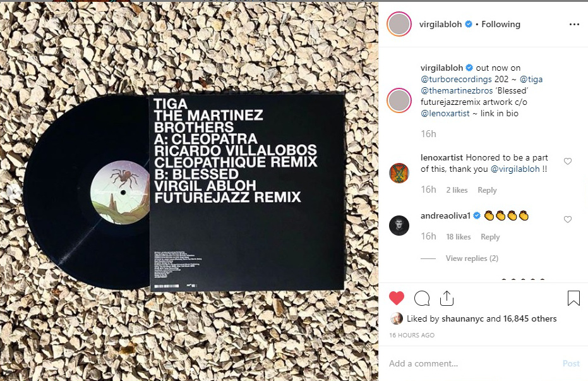Like lenoxartist's comment with heart icon
Viewport: 588px width, 381px height.
(568, 161)
